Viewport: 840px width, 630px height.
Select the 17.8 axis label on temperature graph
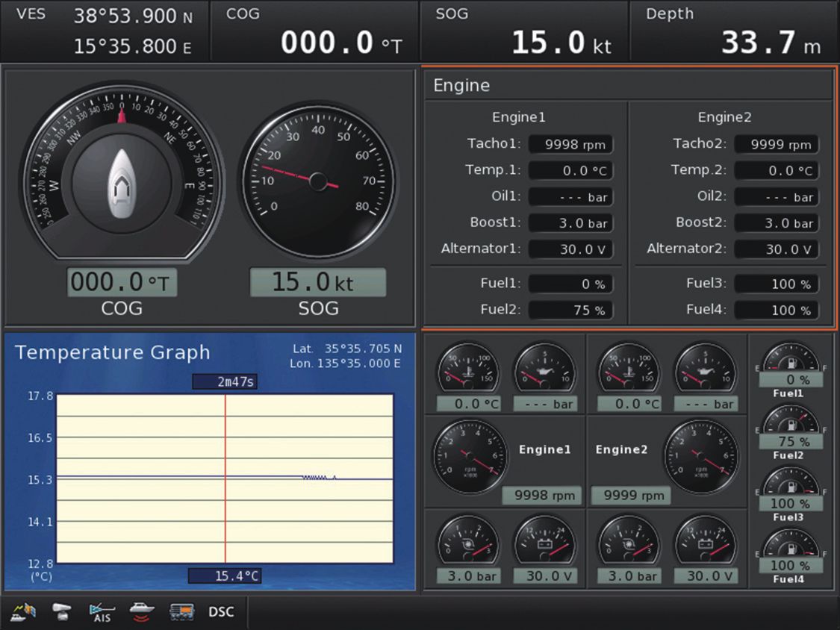[x=40, y=396]
